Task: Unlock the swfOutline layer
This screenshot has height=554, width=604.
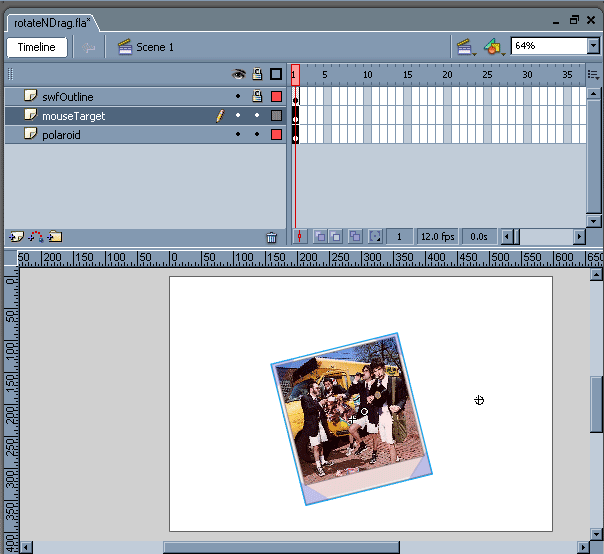Action: pos(257,96)
